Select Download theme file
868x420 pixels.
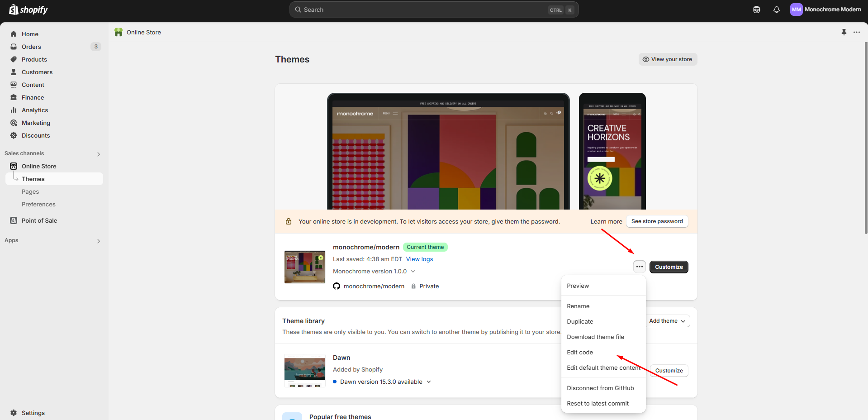coord(603,337)
